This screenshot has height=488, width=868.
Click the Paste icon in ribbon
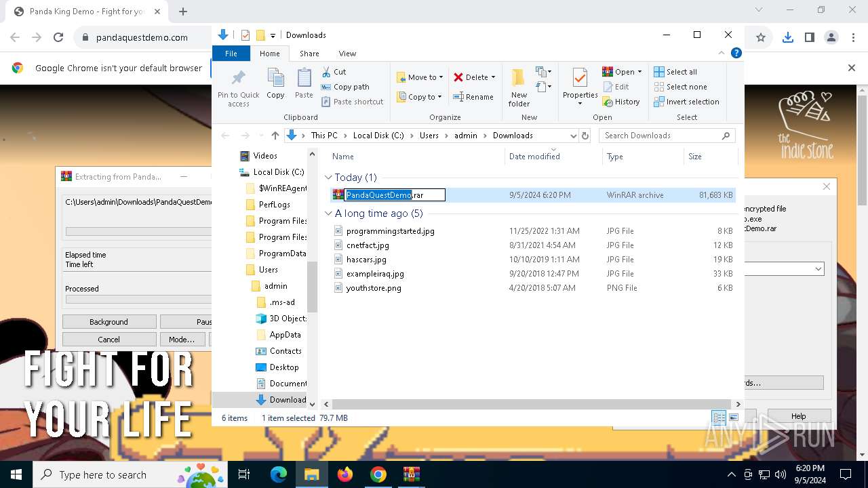click(304, 77)
